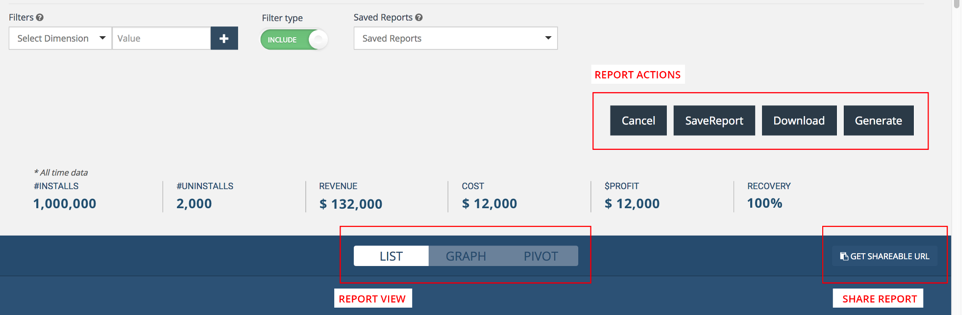Toggle the INCLUDE filter type switch
This screenshot has width=980, height=315.
coord(294,40)
